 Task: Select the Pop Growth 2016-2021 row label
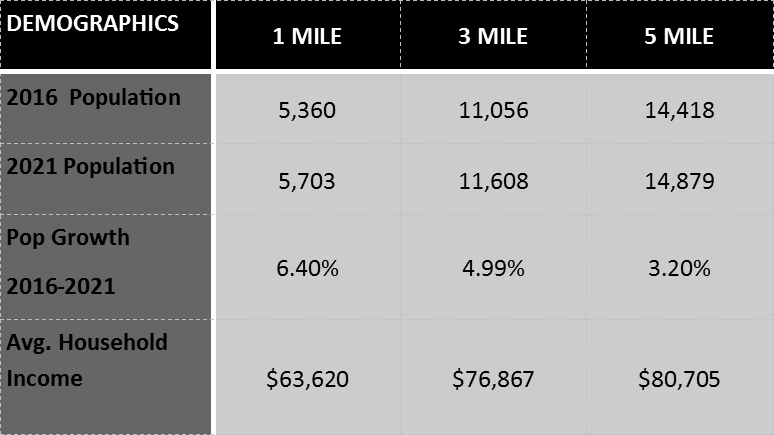66,263
